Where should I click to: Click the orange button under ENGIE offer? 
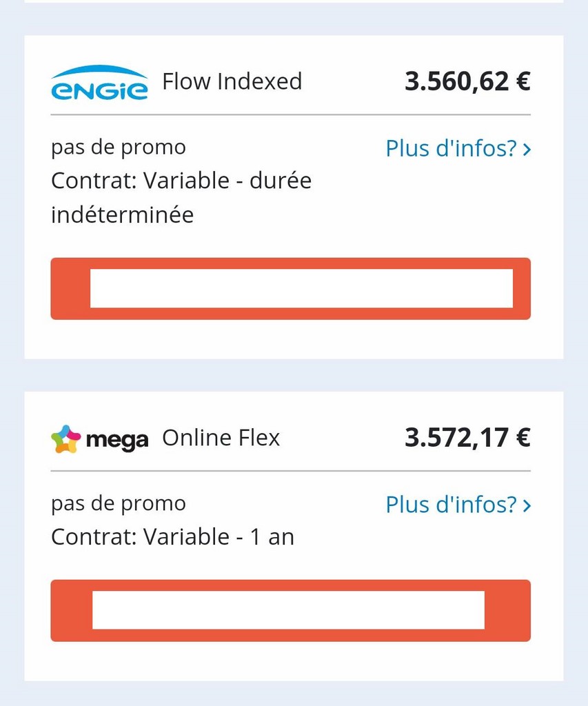[290, 289]
